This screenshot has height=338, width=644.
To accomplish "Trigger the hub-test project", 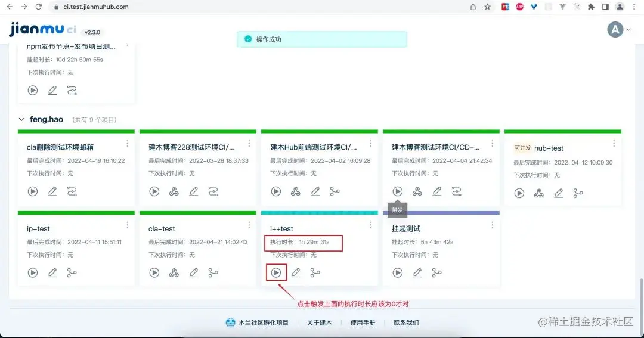I will (519, 193).
